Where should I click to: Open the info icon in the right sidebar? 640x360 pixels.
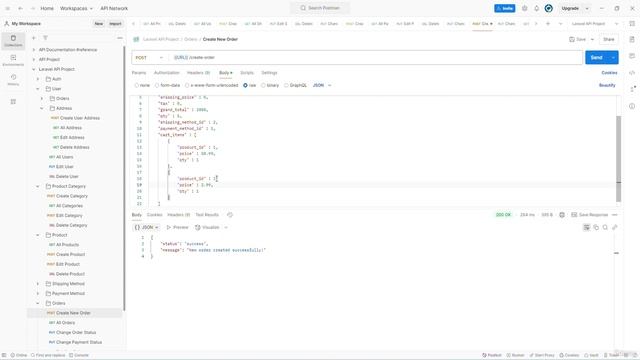click(632, 106)
